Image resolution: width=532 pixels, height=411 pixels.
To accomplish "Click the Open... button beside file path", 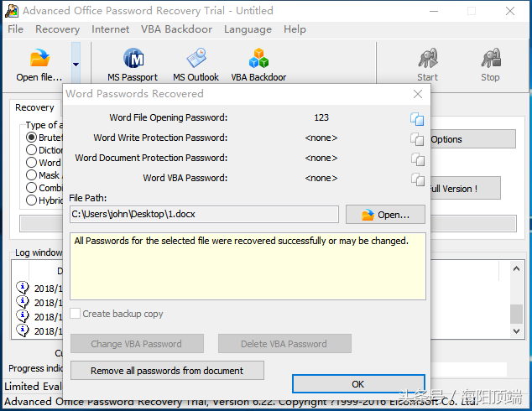I will pos(385,215).
